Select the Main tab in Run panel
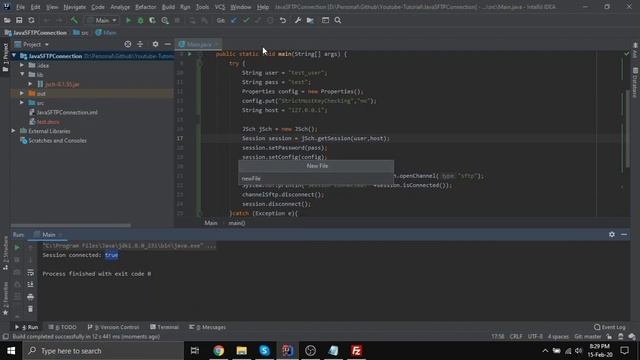 49,235
